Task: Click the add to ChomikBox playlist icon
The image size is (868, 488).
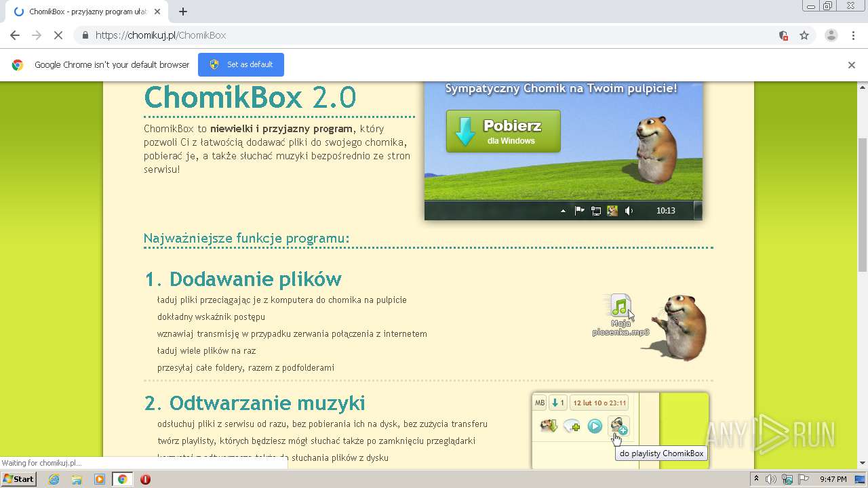Action: (618, 426)
